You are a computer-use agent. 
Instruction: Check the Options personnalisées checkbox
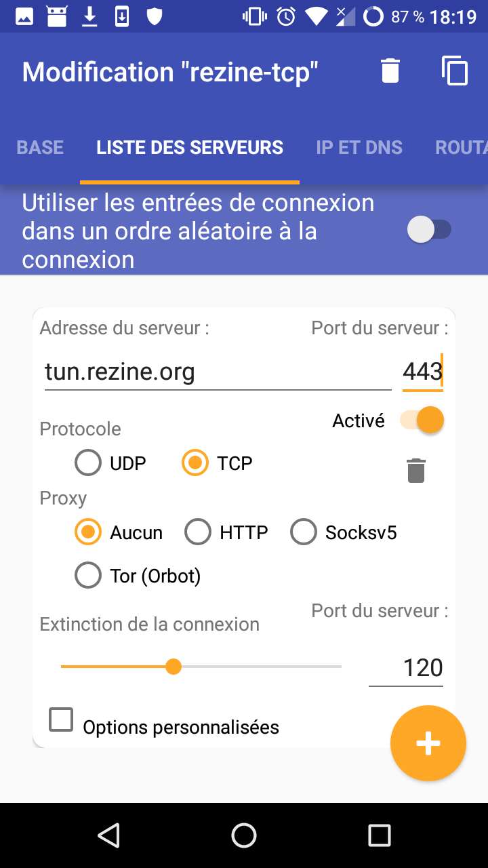tap(61, 719)
